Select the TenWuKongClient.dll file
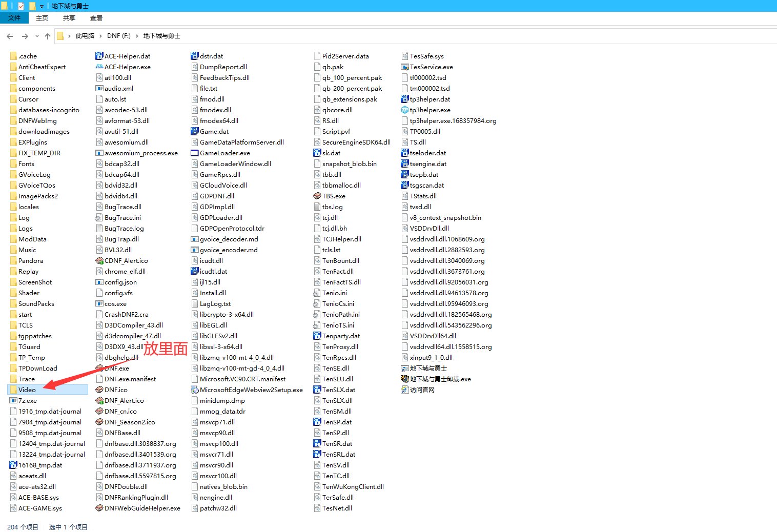The height and width of the screenshot is (532, 777). tap(349, 486)
